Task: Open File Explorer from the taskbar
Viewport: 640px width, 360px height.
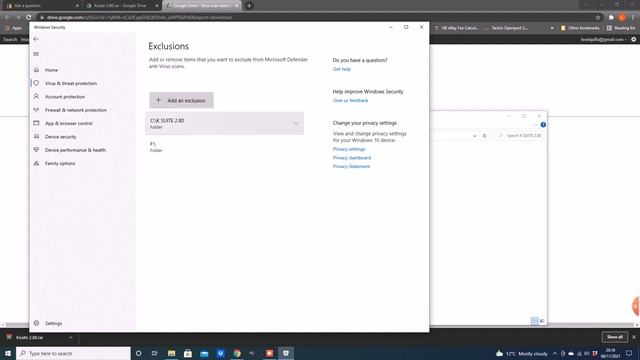Action: pos(171,353)
